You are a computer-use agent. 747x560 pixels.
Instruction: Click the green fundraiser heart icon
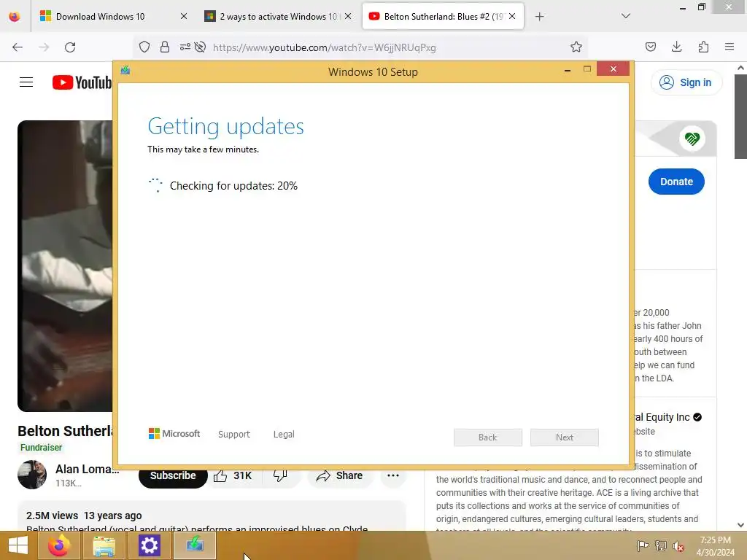[692, 139]
